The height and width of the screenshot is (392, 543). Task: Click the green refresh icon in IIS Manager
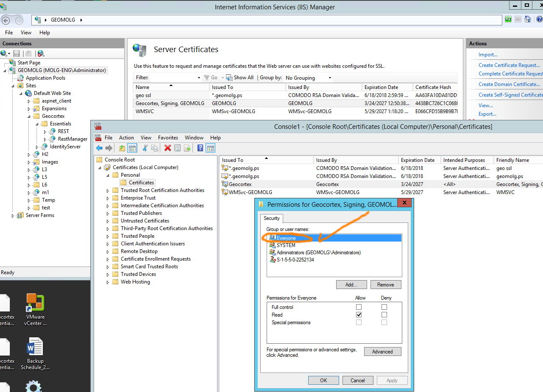(x=508, y=19)
